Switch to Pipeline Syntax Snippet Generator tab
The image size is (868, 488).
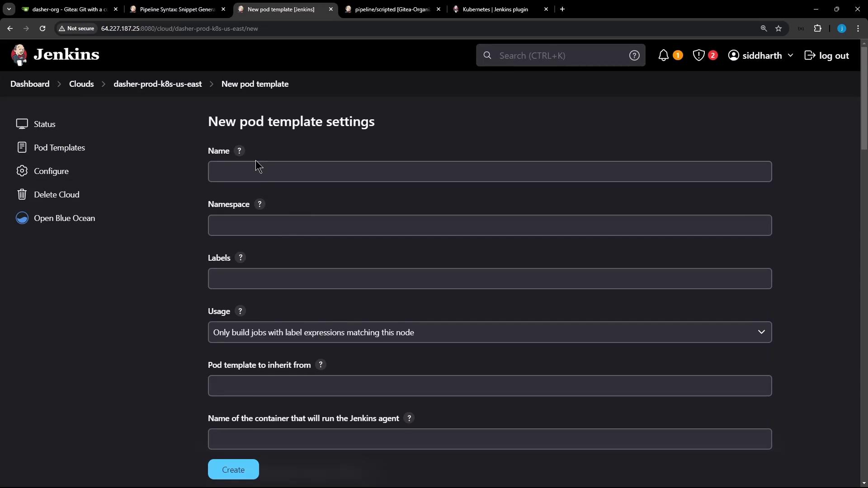pos(177,9)
